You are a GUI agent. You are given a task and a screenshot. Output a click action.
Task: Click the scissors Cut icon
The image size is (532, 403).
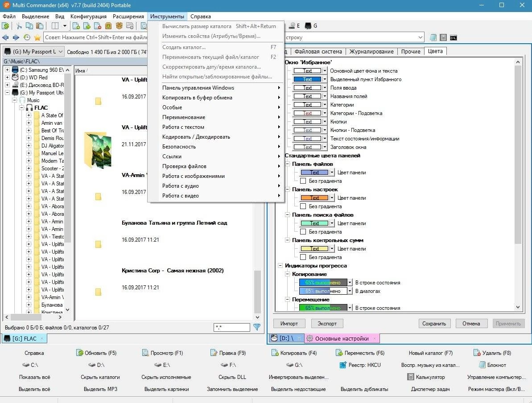point(19,26)
